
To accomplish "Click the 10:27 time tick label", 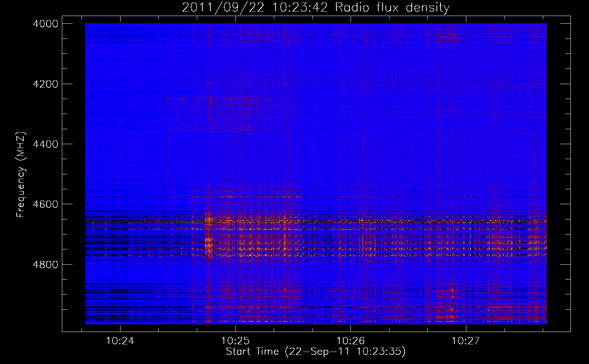I will 466,341.
